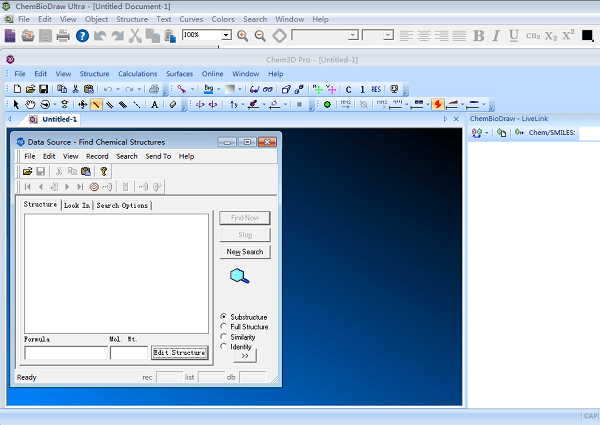Select the single bond tool in Chem3D
600x425 pixels.
[96, 104]
